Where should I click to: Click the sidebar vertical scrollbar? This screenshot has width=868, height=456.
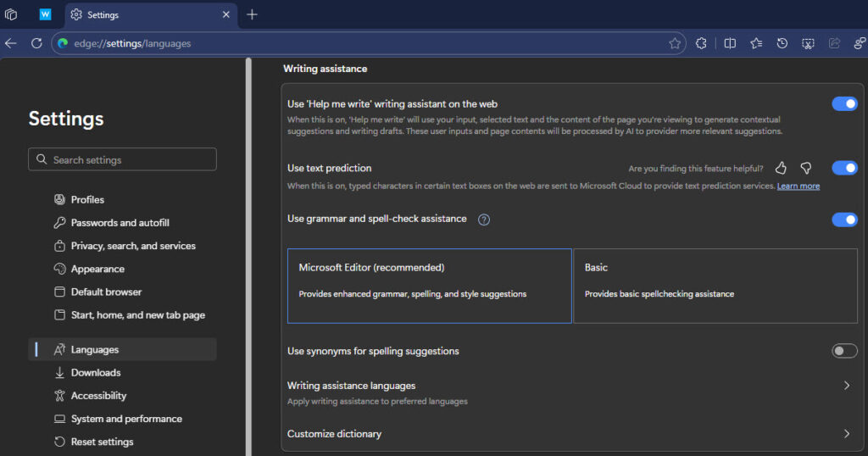click(x=248, y=257)
